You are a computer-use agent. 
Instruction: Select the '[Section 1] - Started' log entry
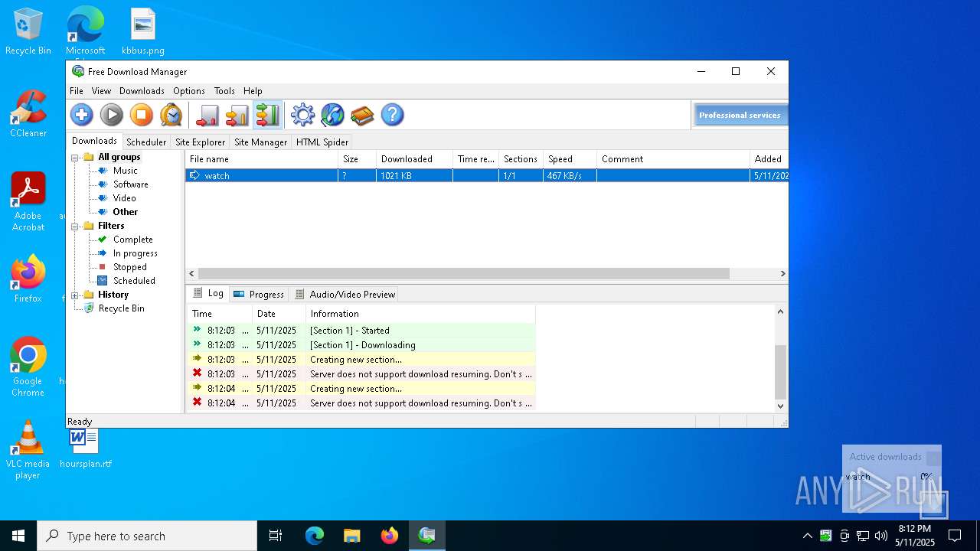(x=361, y=331)
